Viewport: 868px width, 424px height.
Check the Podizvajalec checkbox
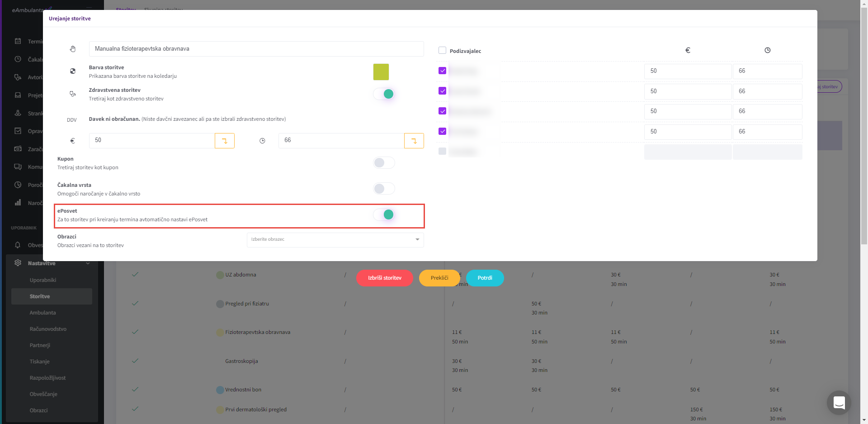tap(442, 51)
